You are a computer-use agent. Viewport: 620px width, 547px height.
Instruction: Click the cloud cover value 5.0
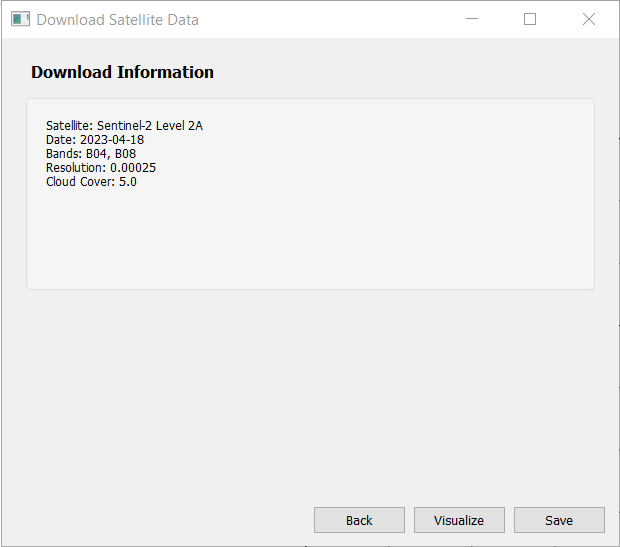pyautogui.click(x=128, y=182)
